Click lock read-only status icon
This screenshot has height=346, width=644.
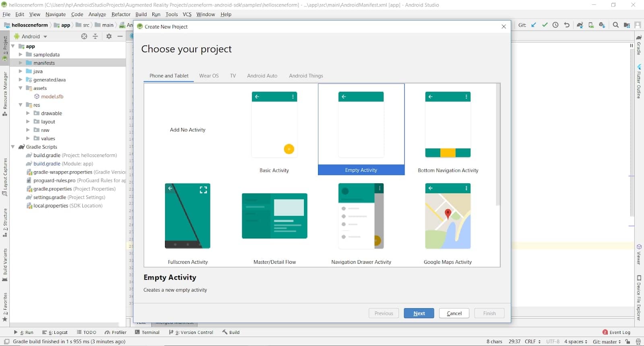(627, 342)
